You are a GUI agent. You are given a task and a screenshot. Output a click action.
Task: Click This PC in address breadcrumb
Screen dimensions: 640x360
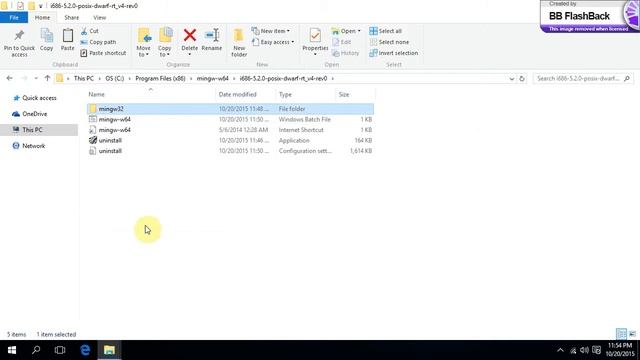[x=84, y=78]
